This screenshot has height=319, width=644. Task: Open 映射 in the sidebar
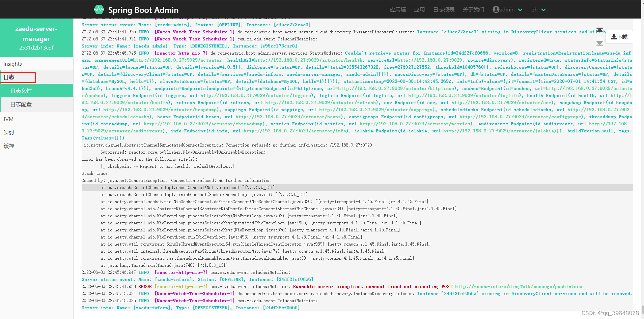click(x=36, y=133)
